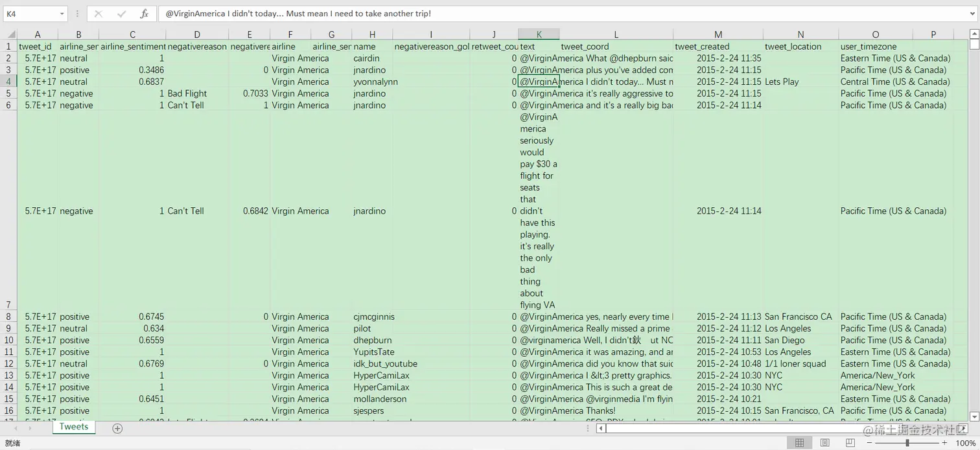Select row 1 header
Screen dimensions: 980x450
pos(8,47)
